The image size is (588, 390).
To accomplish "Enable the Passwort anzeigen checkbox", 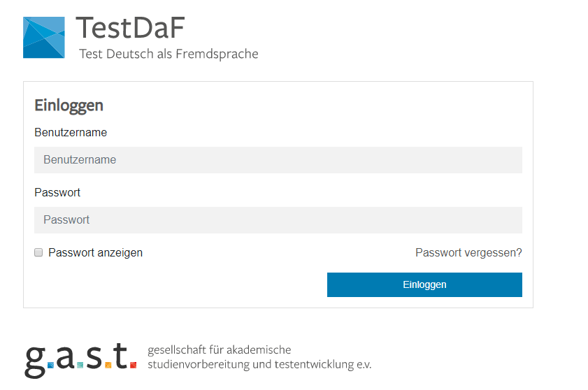I will tap(39, 252).
